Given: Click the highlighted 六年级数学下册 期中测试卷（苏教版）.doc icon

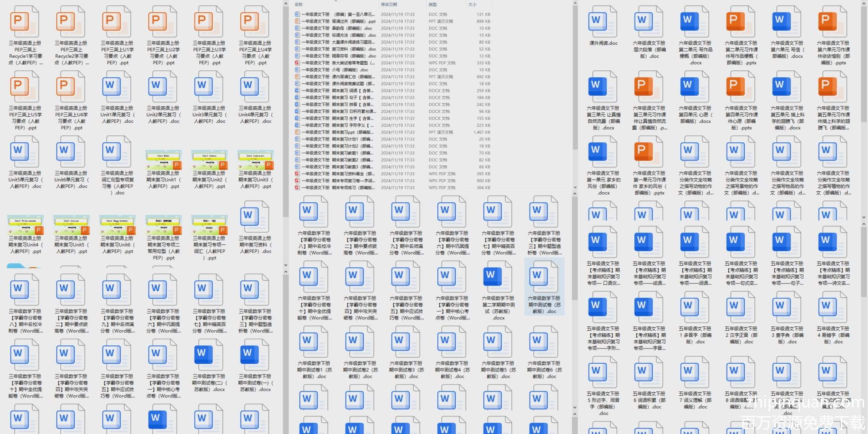Looking at the screenshot, I should coord(544,277).
